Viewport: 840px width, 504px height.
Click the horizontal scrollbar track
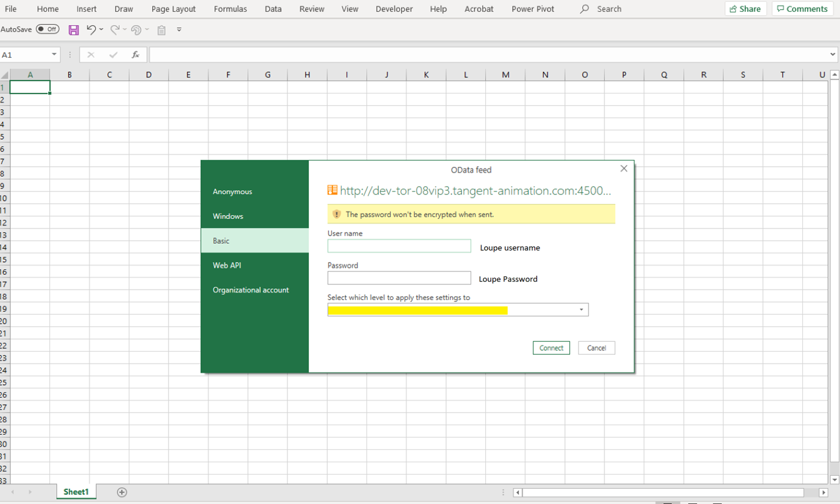(812, 492)
